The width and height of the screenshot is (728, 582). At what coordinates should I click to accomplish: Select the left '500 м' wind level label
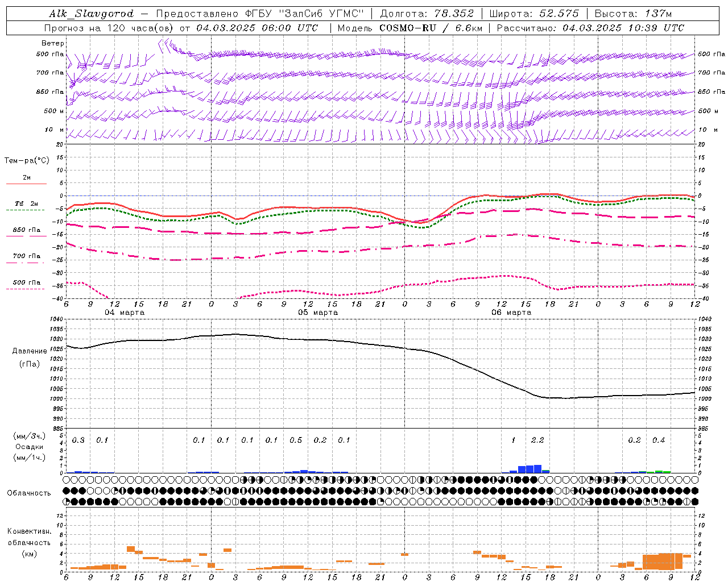tap(54, 111)
